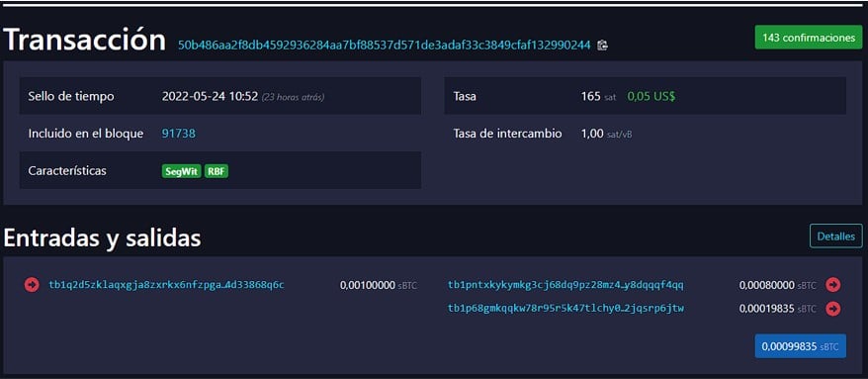Click the RBF feature badge
Image resolution: width=868 pixels, height=379 pixels.
(217, 171)
